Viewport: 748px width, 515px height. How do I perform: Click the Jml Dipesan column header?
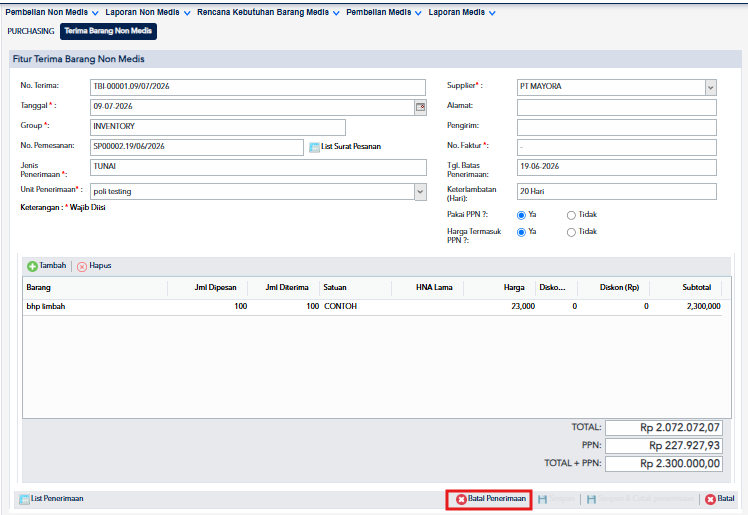point(208,288)
